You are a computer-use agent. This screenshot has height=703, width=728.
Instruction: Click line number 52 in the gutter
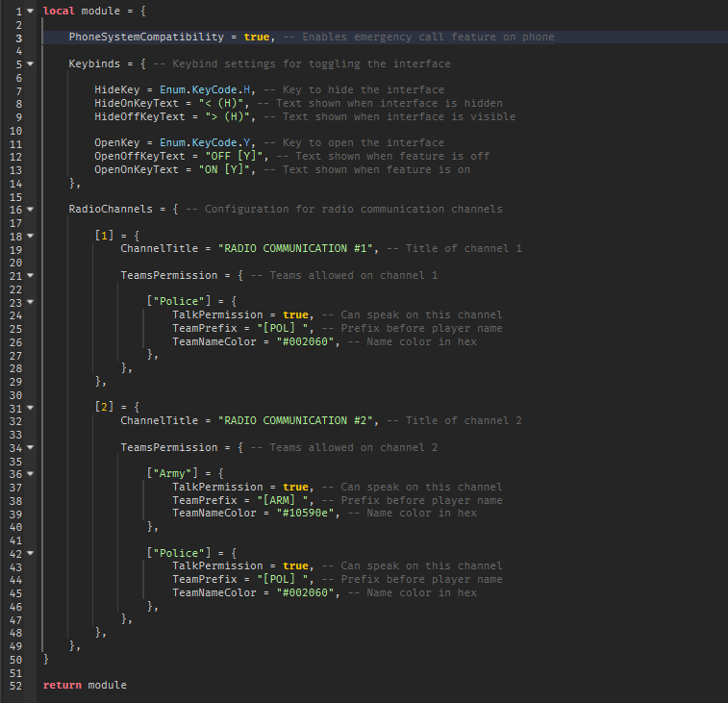[x=16, y=685]
